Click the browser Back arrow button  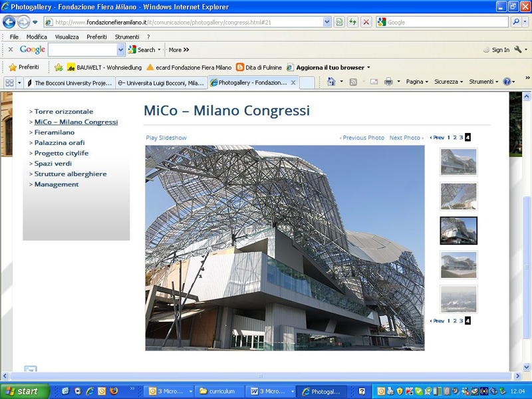(9, 23)
